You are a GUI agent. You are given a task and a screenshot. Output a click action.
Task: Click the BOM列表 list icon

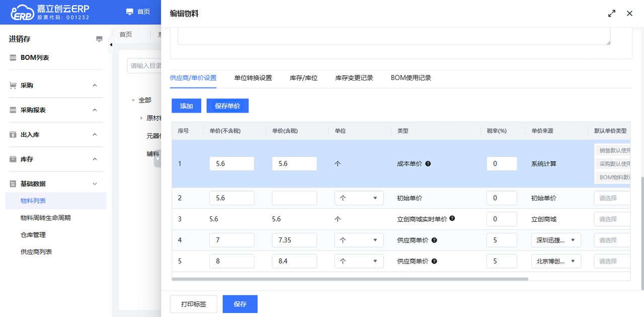point(13,58)
